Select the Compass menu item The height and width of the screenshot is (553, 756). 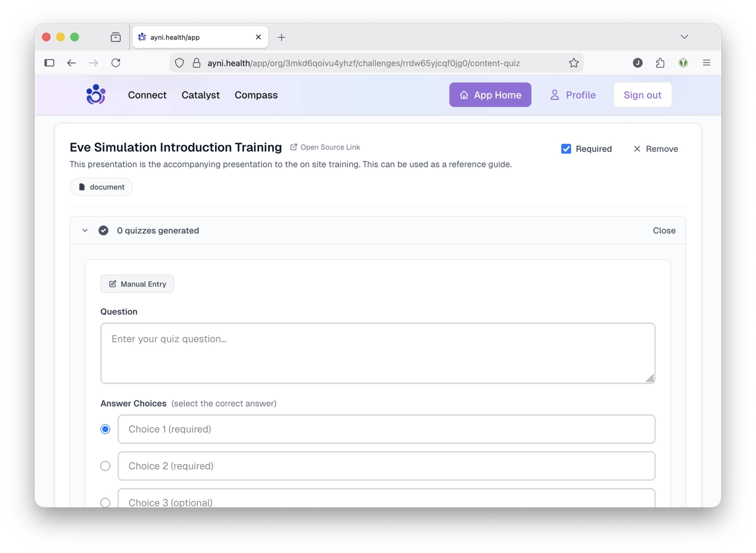pos(256,95)
